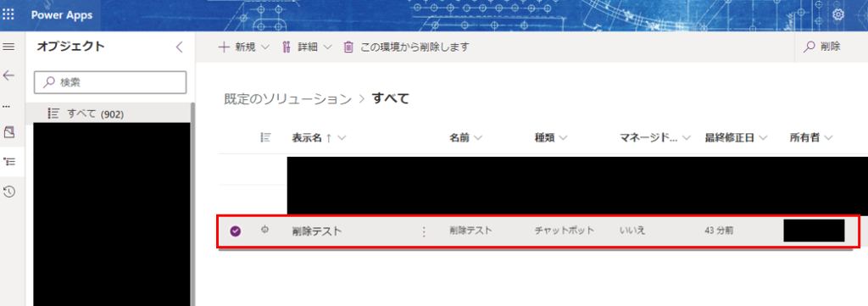868x306 pixels.
Task: Uncheck the selected 削除テスト row checkmark
Action: (x=236, y=231)
